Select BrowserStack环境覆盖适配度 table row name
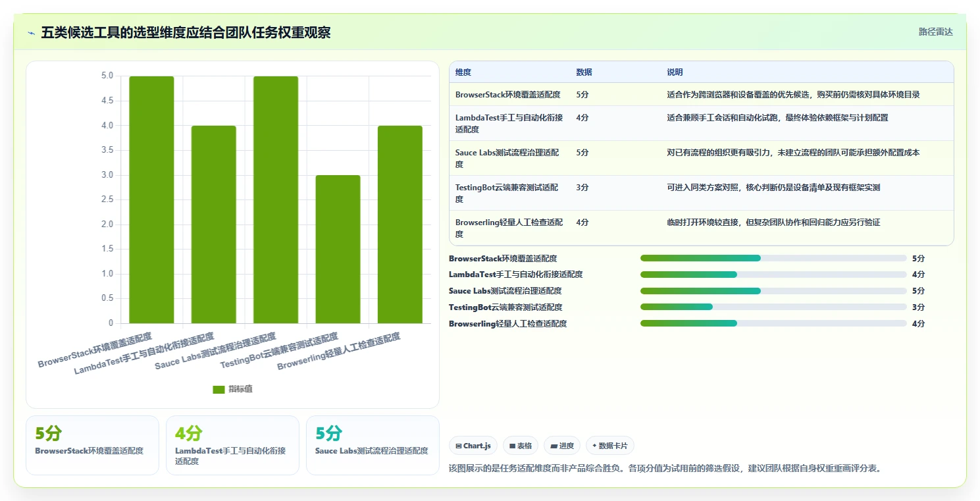980x501 pixels. pos(508,95)
